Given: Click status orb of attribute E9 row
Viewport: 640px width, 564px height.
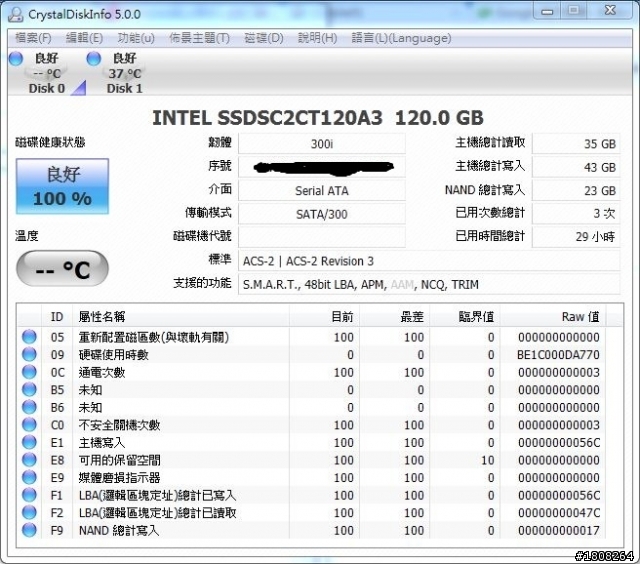Looking at the screenshot, I should (29, 477).
